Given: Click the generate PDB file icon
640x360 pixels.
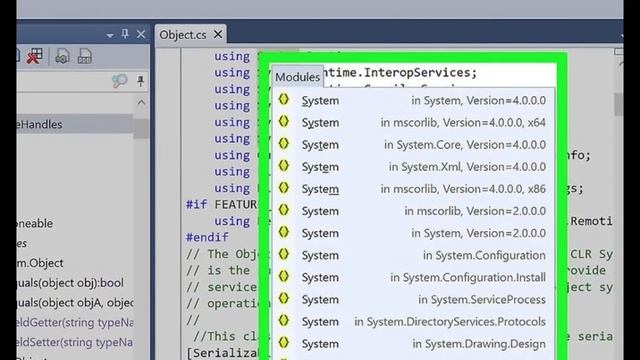Looking at the screenshot, I should tap(84, 56).
